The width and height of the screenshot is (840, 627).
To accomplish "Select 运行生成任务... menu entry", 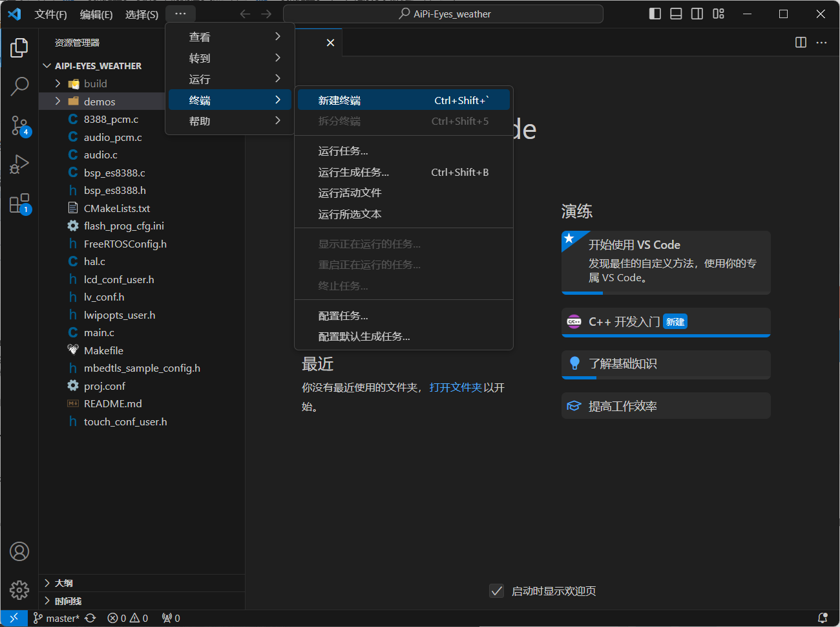I will click(x=404, y=172).
